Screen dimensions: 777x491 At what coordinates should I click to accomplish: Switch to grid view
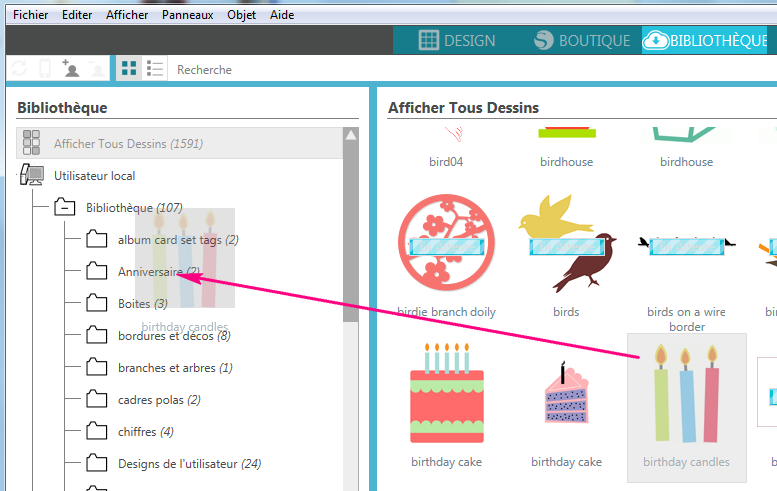click(129, 68)
